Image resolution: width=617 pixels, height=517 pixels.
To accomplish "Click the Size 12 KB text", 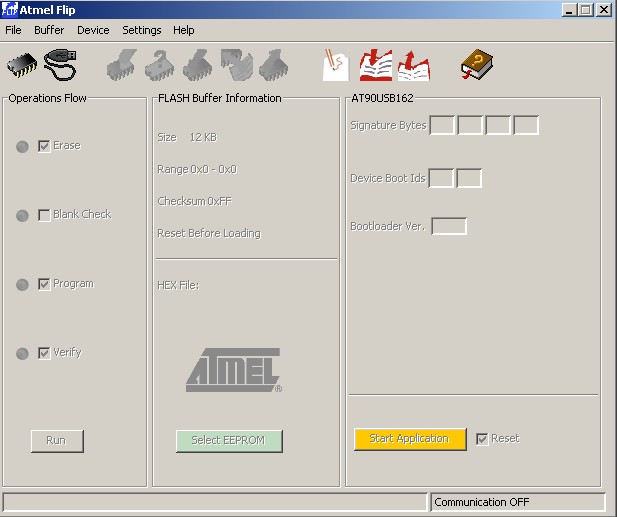I will pos(187,137).
